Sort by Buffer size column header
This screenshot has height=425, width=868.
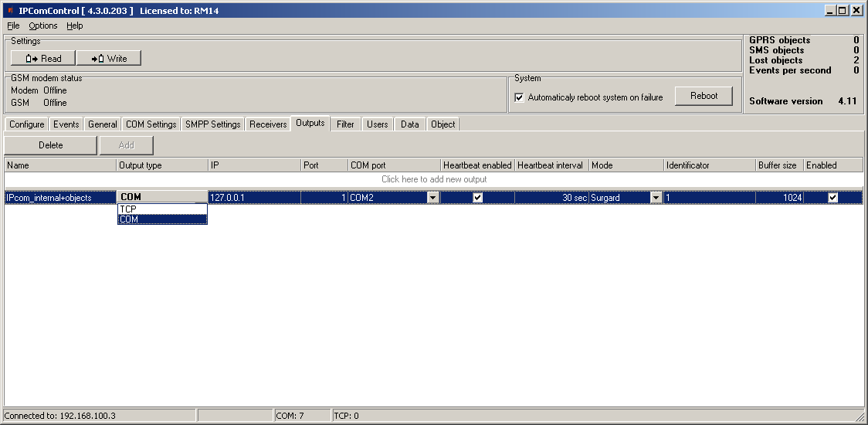778,165
